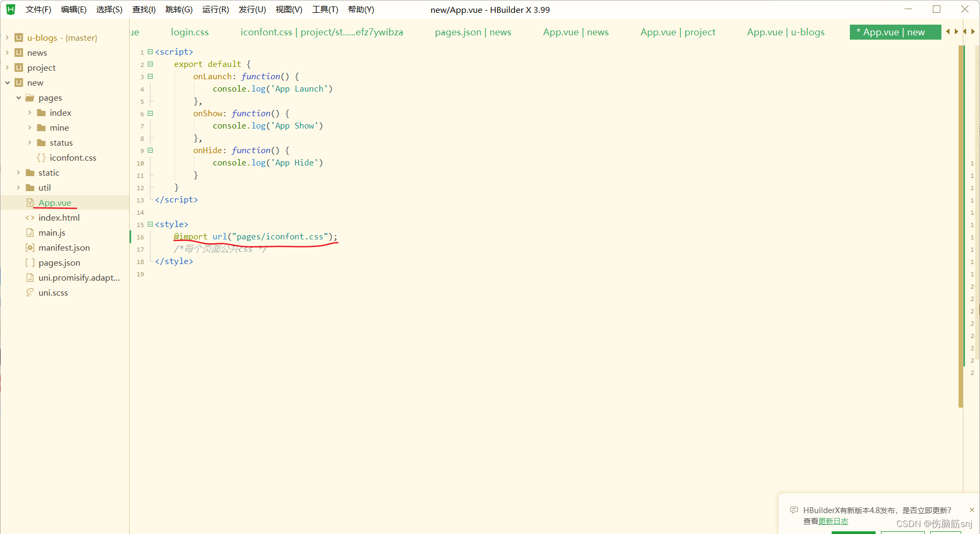Collapse the new project
This screenshot has height=534, width=980.
coord(7,82)
